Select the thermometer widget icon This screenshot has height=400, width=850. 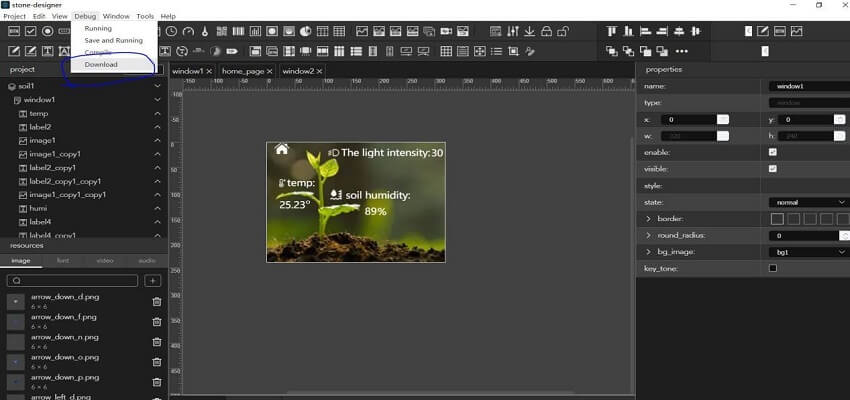pyautogui.click(x=205, y=31)
